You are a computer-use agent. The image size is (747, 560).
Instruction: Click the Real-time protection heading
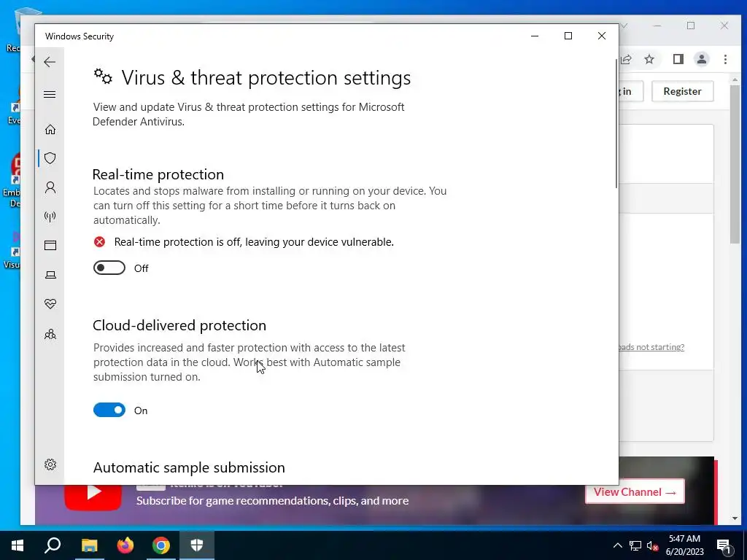click(x=158, y=174)
